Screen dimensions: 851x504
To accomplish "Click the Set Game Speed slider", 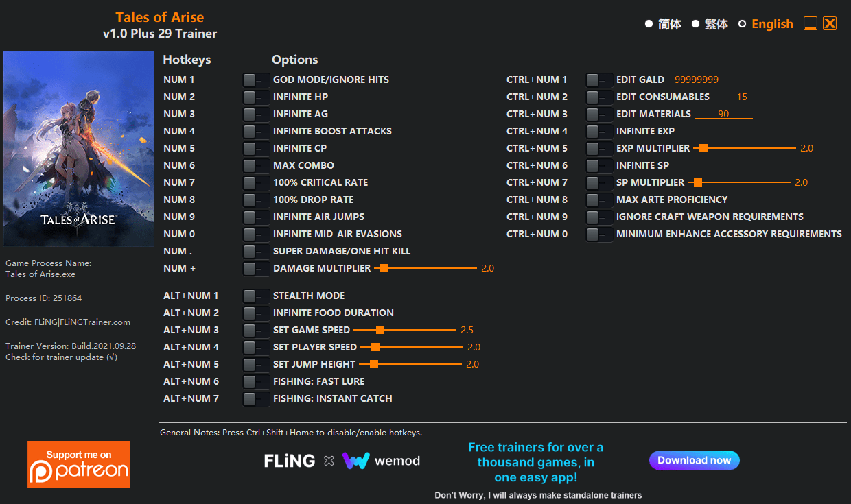I will pyautogui.click(x=380, y=330).
